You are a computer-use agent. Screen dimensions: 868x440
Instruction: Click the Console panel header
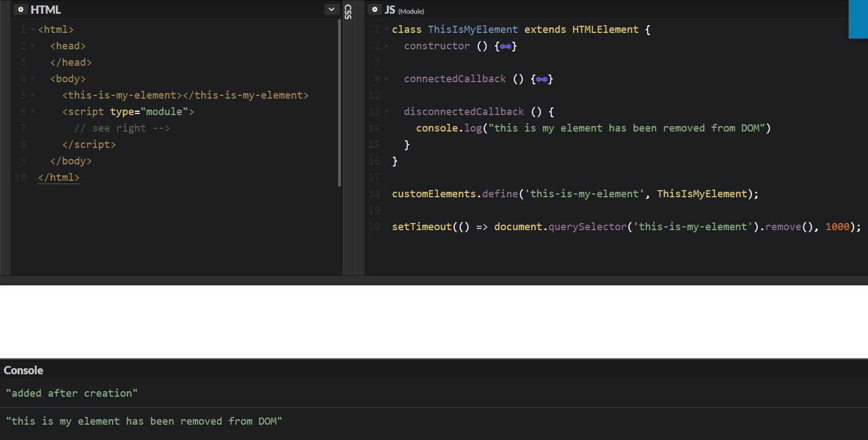tap(24, 370)
